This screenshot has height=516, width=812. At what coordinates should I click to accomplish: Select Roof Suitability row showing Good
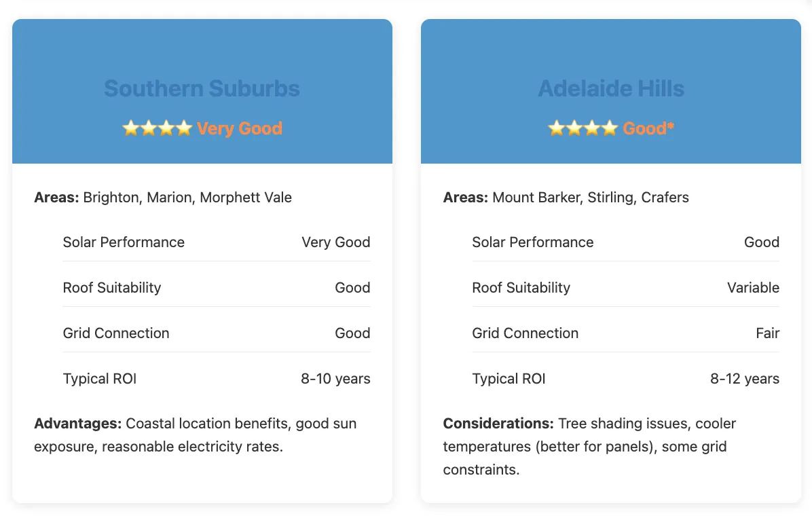pyautogui.click(x=217, y=287)
